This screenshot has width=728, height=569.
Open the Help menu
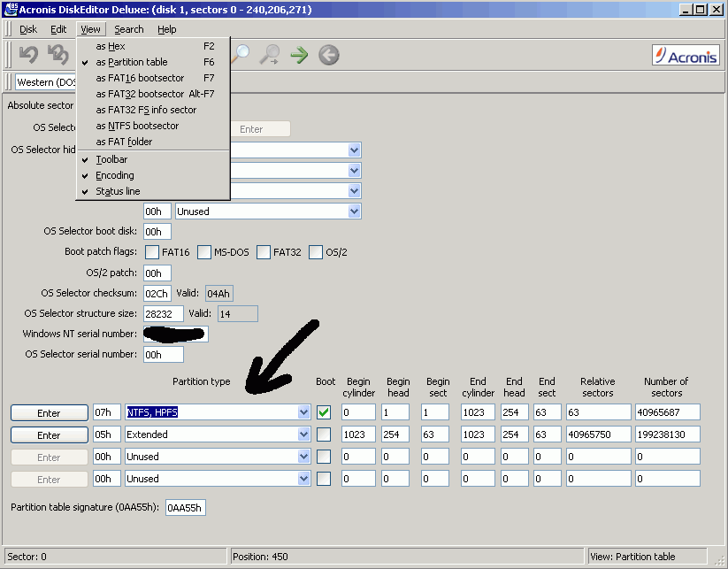click(166, 29)
